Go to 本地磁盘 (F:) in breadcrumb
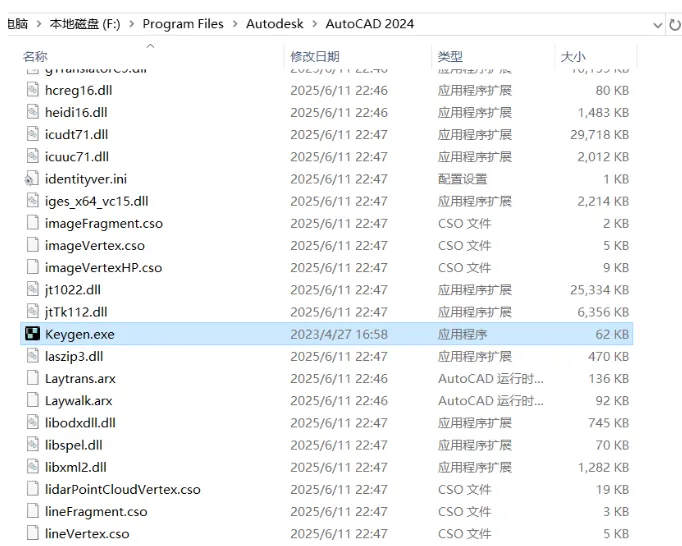 tap(85, 24)
